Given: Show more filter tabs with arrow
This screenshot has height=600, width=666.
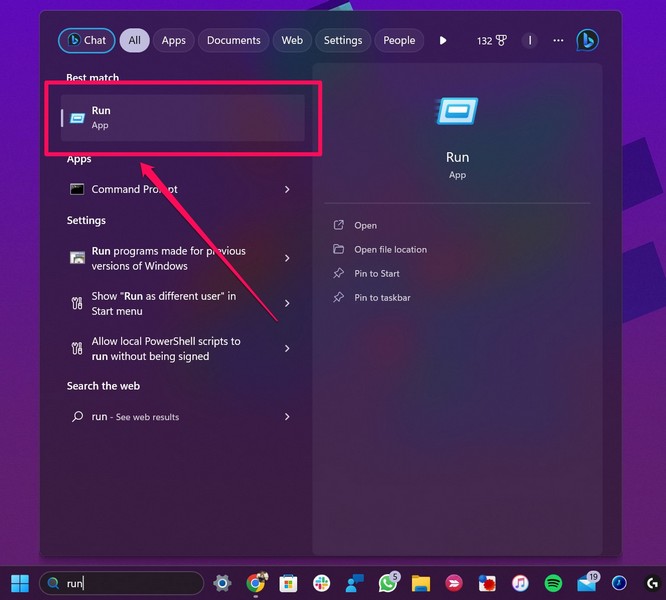Looking at the screenshot, I should [x=444, y=41].
